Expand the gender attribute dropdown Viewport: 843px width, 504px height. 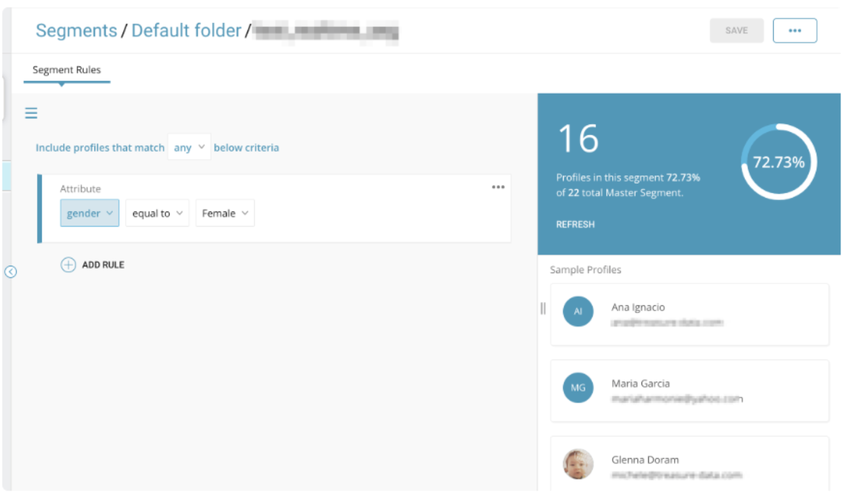pyautogui.click(x=90, y=213)
